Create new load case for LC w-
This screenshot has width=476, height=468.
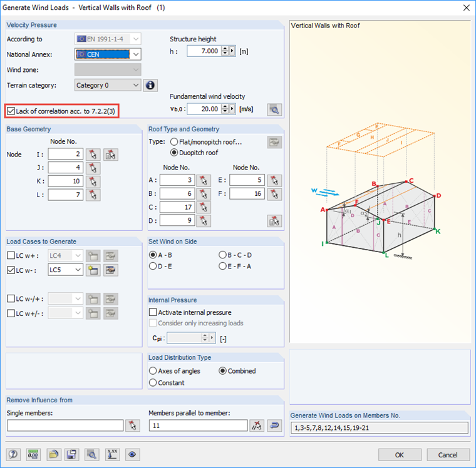tap(93, 270)
